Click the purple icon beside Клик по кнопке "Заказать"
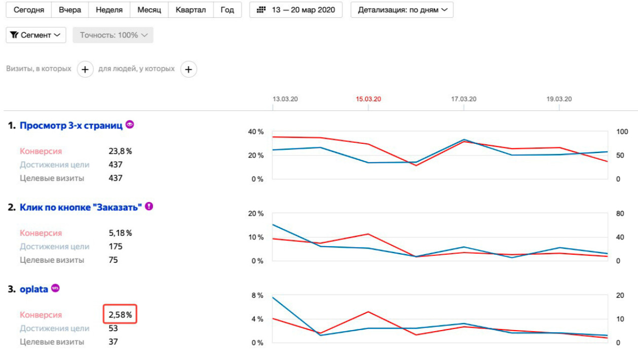 149,206
